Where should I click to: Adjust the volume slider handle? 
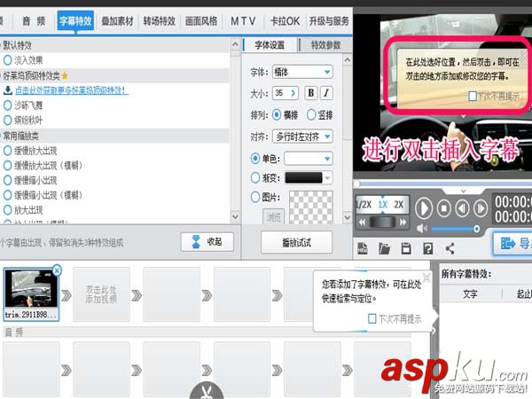476,229
